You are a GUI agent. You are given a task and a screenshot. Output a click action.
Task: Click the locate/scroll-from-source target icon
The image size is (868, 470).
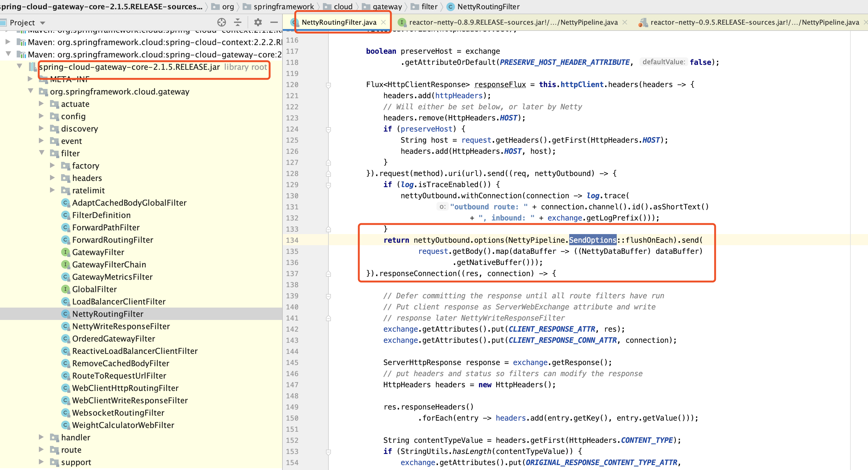coord(221,22)
